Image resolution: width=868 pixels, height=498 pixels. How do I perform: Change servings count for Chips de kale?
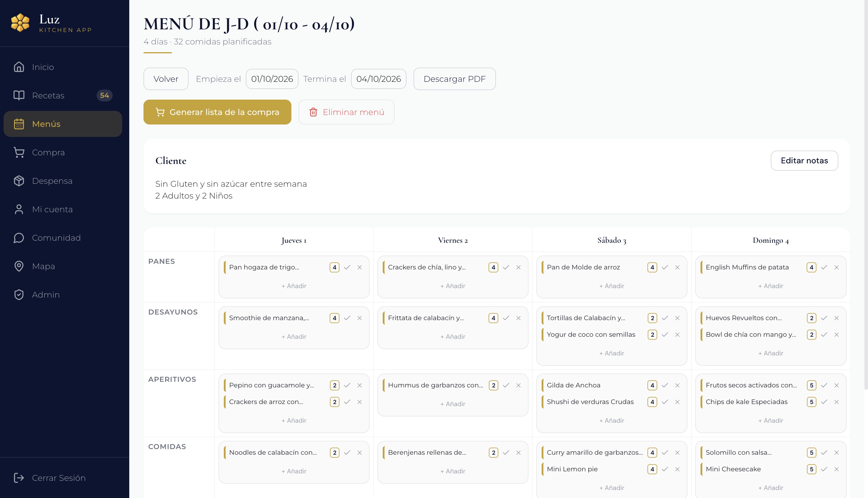point(812,402)
